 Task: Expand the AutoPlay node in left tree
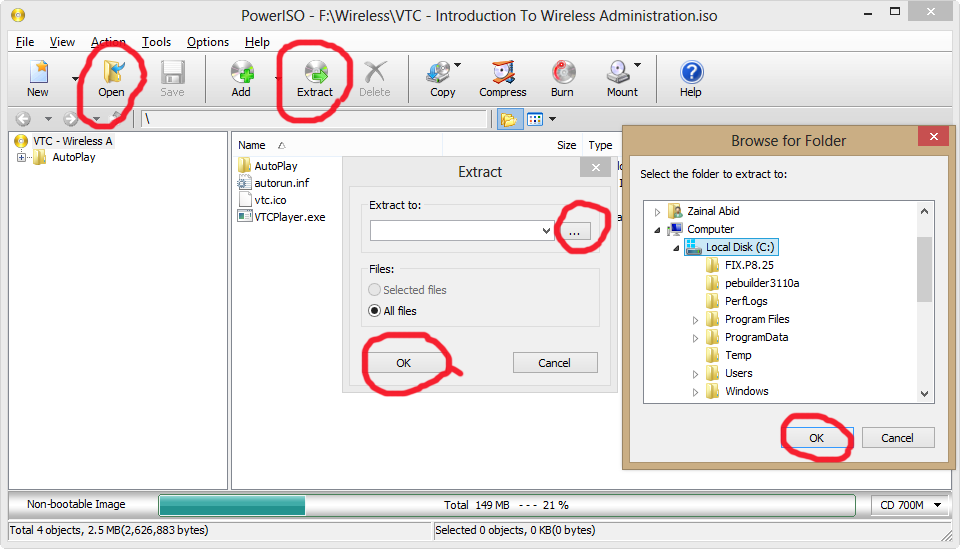click(21, 157)
